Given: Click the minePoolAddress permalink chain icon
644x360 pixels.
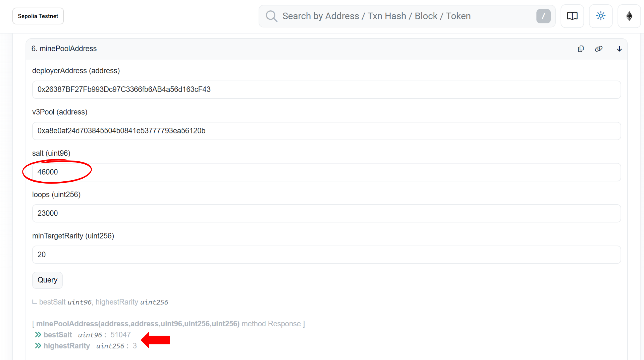Looking at the screenshot, I should click(x=599, y=49).
